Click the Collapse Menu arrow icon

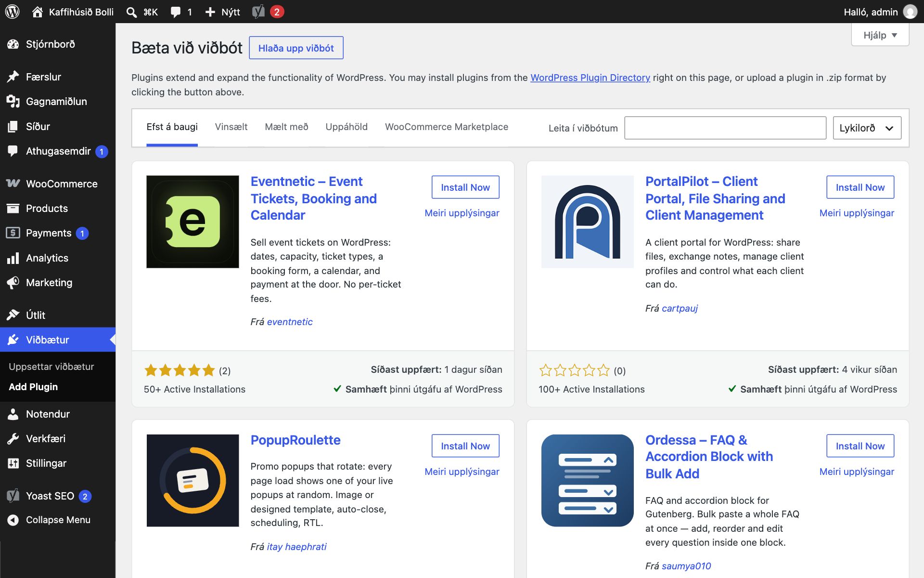click(x=13, y=520)
